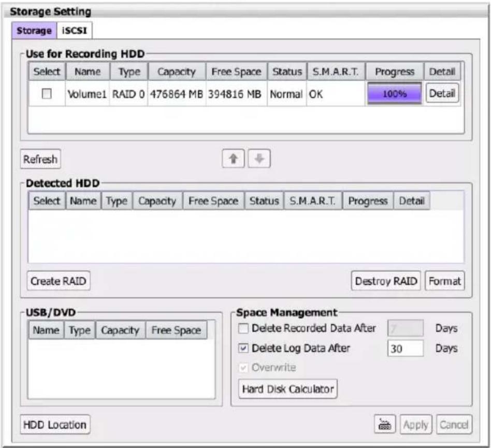Viewport: 491px width, 448px height.
Task: Select the Volume1 checkbox
Action: click(x=47, y=94)
